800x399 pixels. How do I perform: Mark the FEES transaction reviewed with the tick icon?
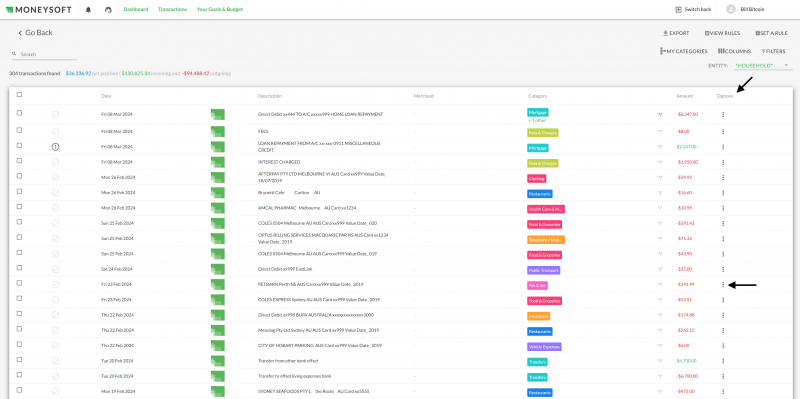click(56, 132)
